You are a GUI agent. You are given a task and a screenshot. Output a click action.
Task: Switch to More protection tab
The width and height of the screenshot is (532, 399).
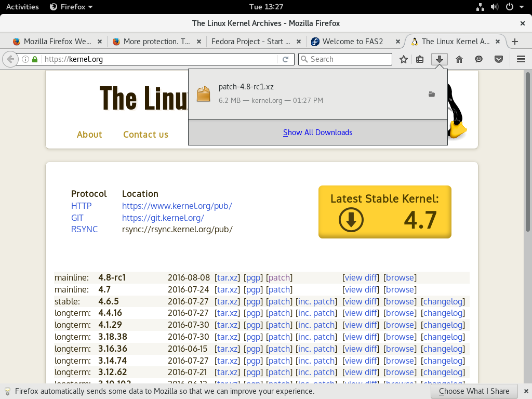pyautogui.click(x=156, y=42)
